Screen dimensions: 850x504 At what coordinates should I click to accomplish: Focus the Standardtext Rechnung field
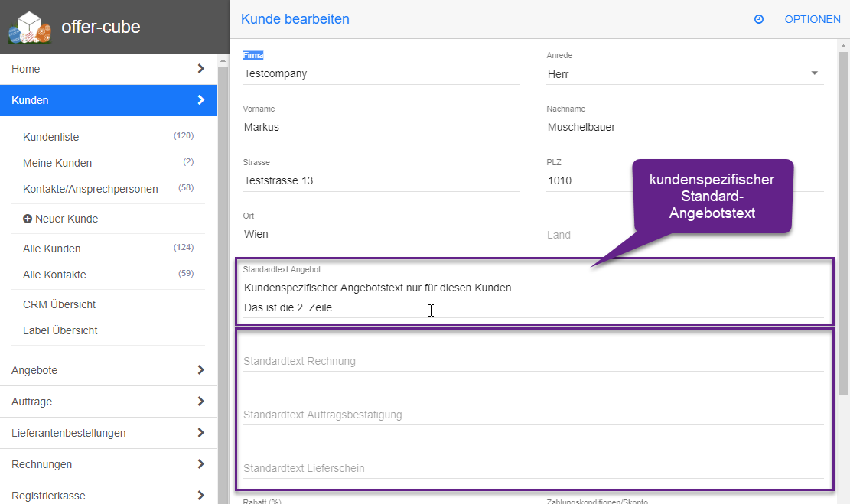pos(533,361)
